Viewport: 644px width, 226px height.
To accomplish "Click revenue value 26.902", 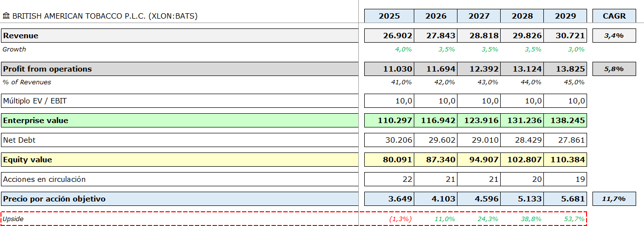I will (389, 36).
